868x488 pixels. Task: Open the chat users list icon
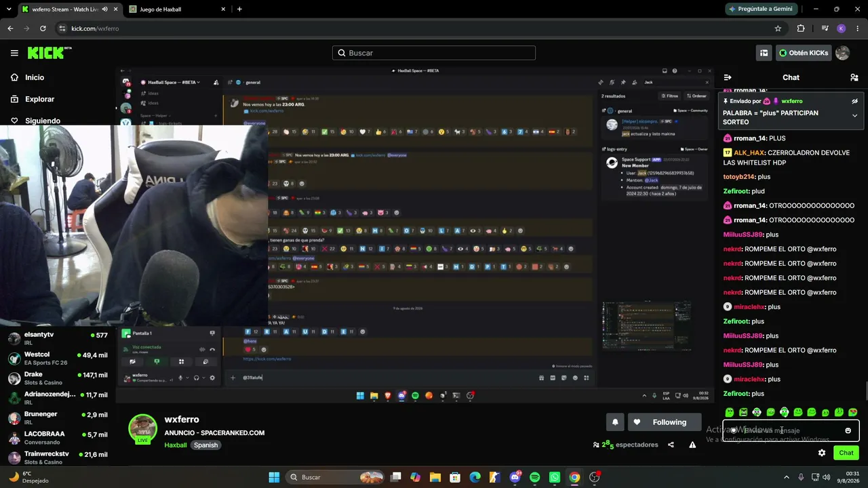(854, 77)
